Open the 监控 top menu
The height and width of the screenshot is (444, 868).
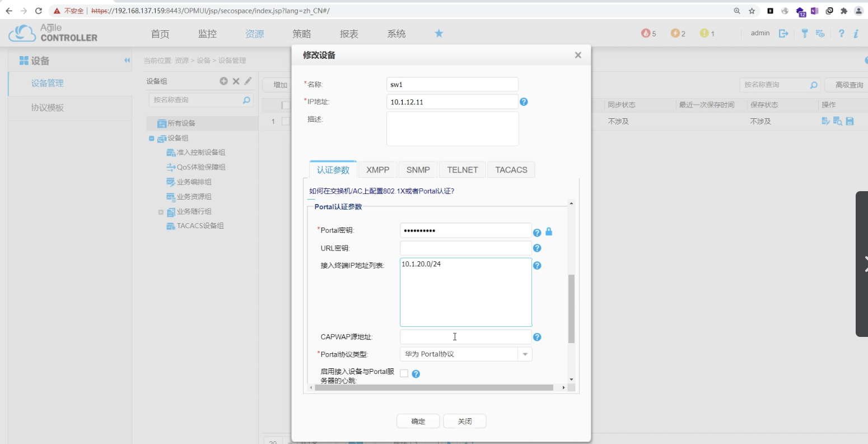pyautogui.click(x=207, y=34)
